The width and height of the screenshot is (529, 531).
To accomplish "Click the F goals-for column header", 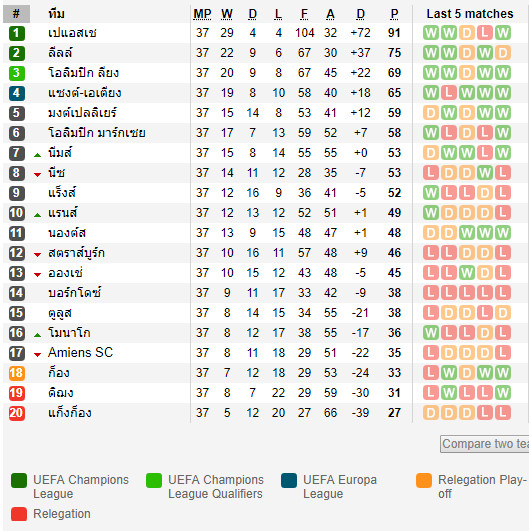I will (x=304, y=14).
